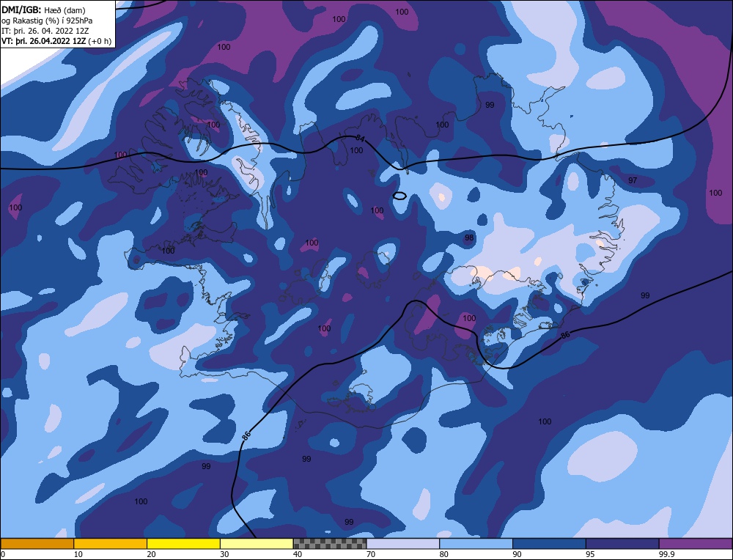This screenshot has width=733, height=560.
Task: Choose the dark navy 95–99.9 legend swatch
Action: point(622,544)
